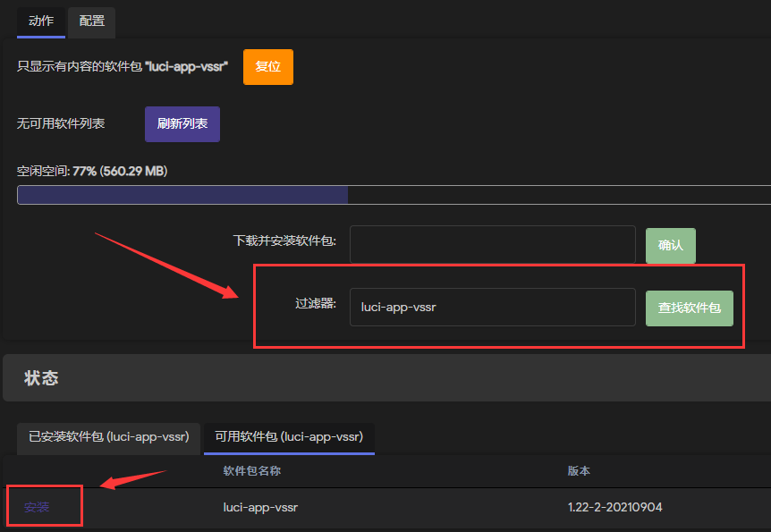Image resolution: width=771 pixels, height=532 pixels.
Task: Click the 无可用软件列表 text
Action: (61, 123)
